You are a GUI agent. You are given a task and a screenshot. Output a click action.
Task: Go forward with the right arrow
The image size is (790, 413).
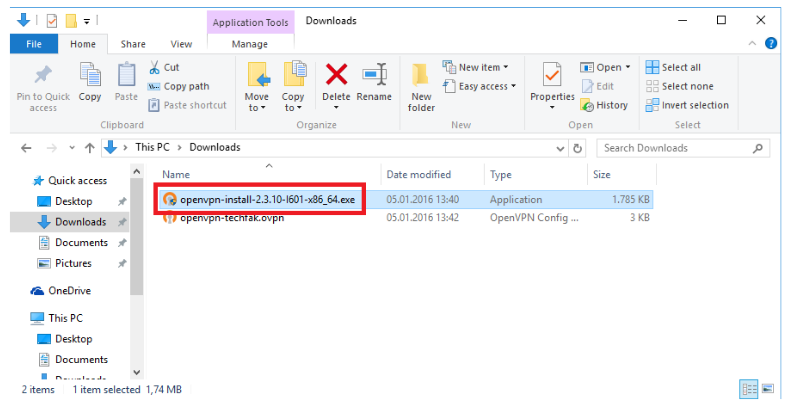[x=51, y=148]
